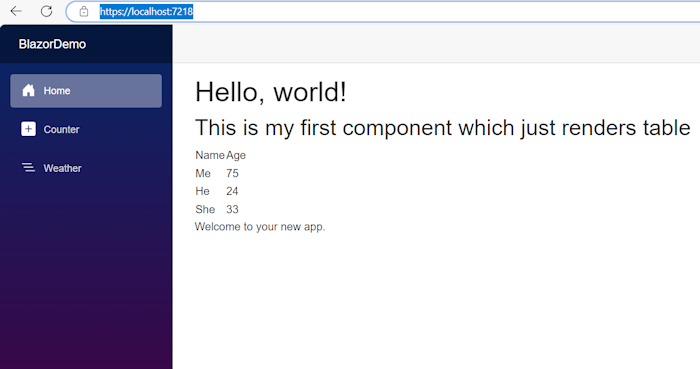This screenshot has height=369, width=700.
Task: Click the Home house icon
Action: pos(29,91)
